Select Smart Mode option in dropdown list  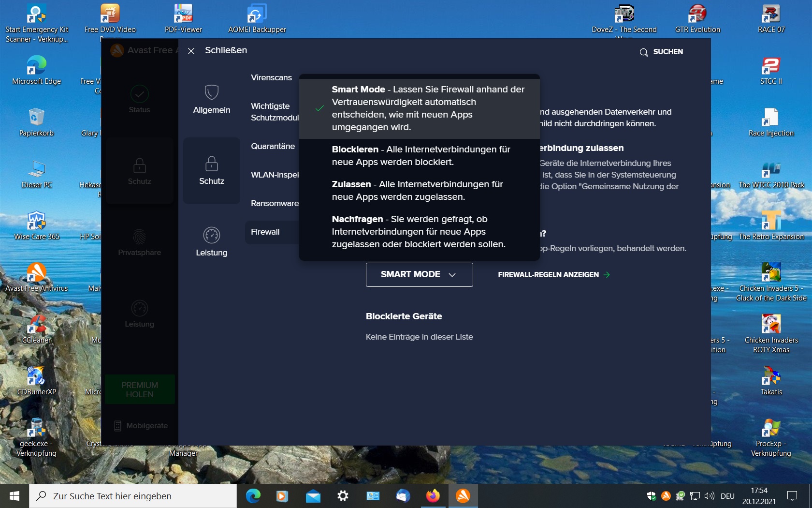(419, 108)
